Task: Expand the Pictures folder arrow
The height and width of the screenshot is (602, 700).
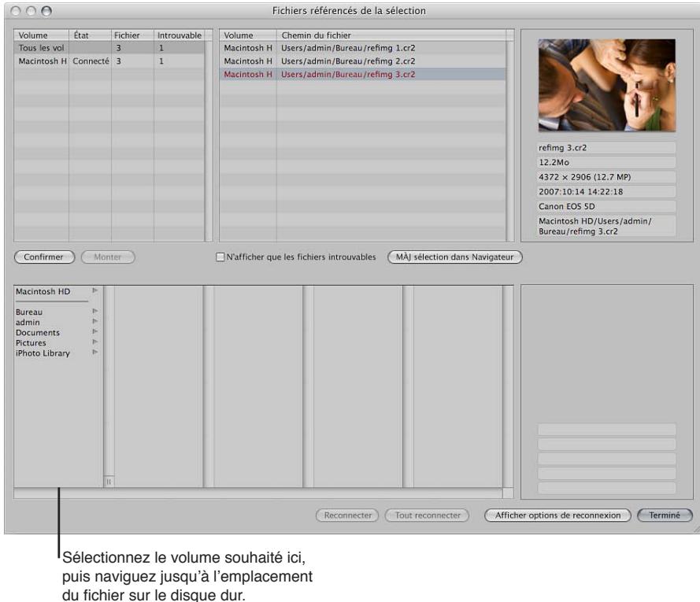Action: coord(94,342)
